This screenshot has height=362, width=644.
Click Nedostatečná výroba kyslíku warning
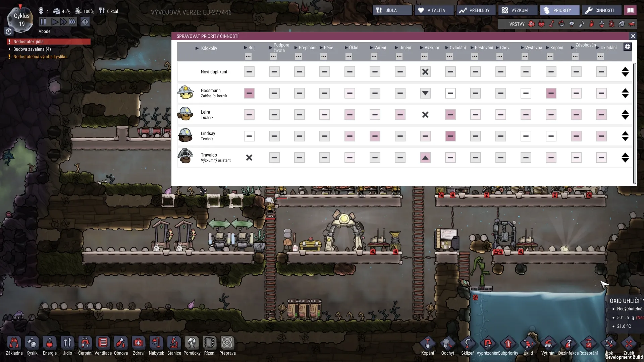point(40,57)
